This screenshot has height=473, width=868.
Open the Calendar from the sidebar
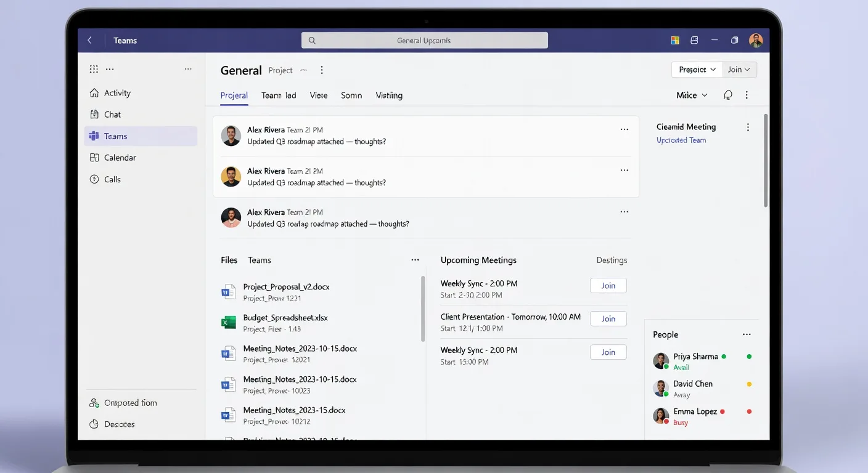[x=120, y=157]
